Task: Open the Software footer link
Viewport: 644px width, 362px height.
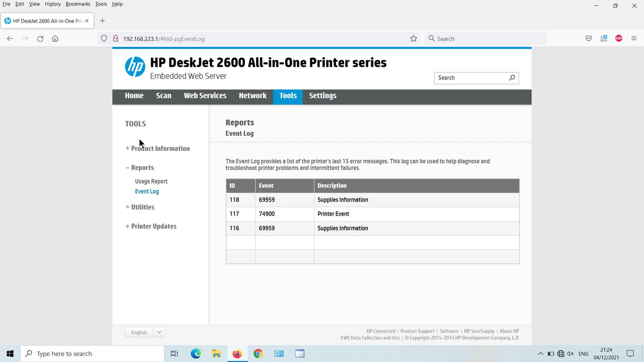Action: click(x=449, y=331)
